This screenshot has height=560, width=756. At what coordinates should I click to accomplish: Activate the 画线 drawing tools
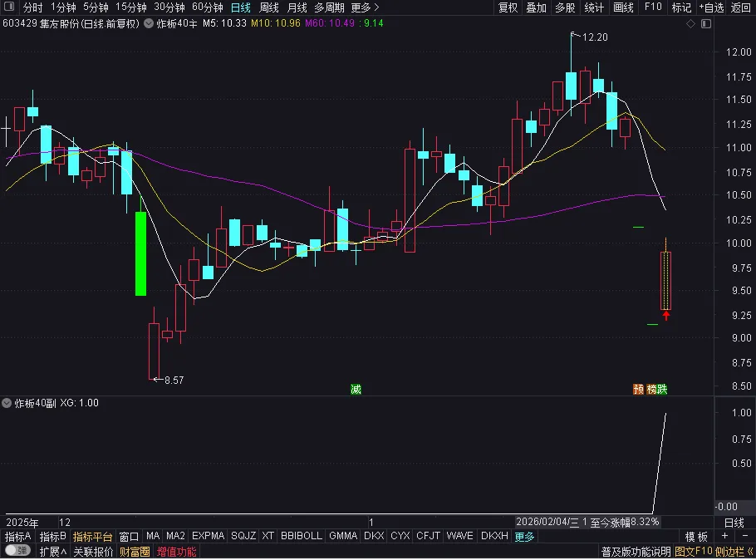623,7
